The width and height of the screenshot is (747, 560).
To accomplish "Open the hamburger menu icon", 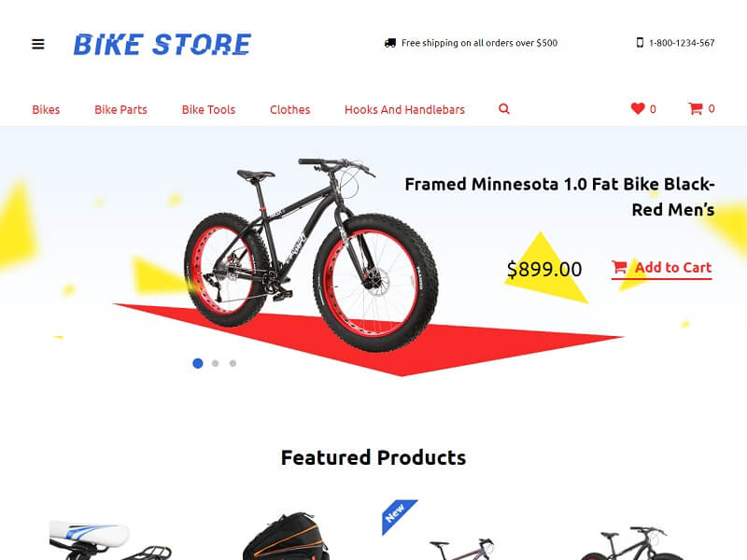I will (38, 44).
